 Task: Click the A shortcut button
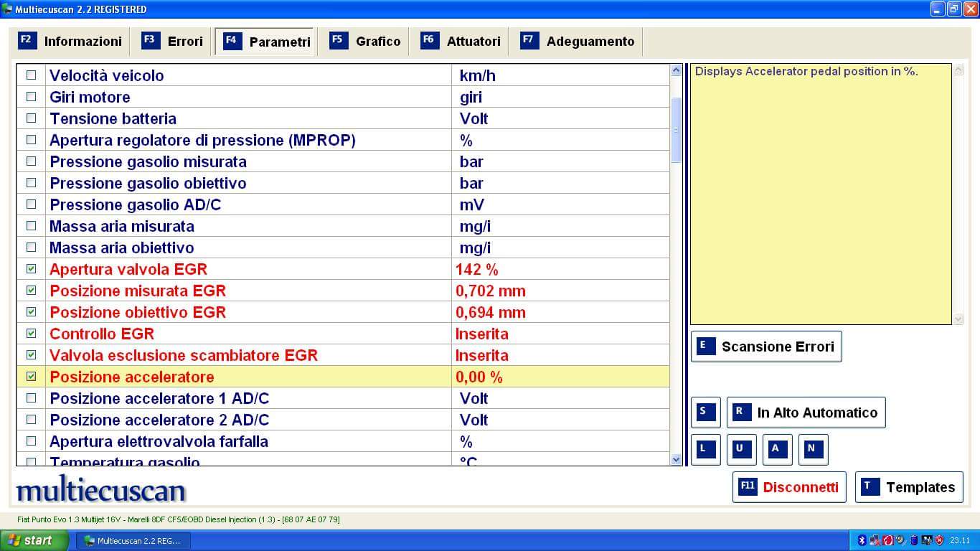(x=777, y=449)
